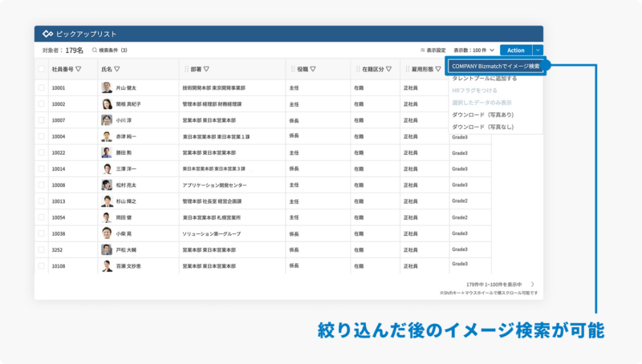Viewport: 642px width, 364px height.
Task: Open the photo of employee 10004
Action: pyautogui.click(x=107, y=136)
